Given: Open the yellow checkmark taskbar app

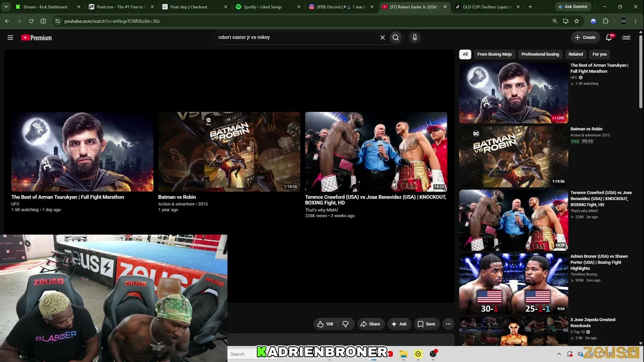Looking at the screenshot, I should tap(418, 354).
